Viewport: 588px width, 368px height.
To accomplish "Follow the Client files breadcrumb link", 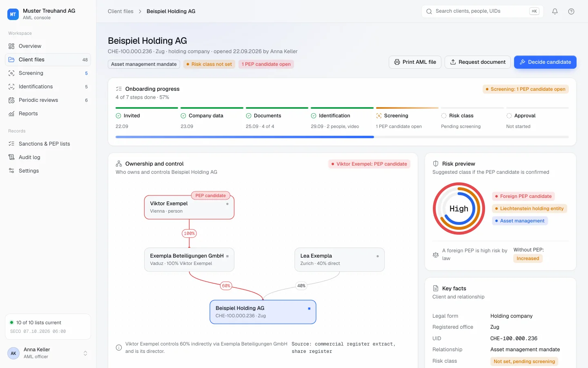I will 120,11.
